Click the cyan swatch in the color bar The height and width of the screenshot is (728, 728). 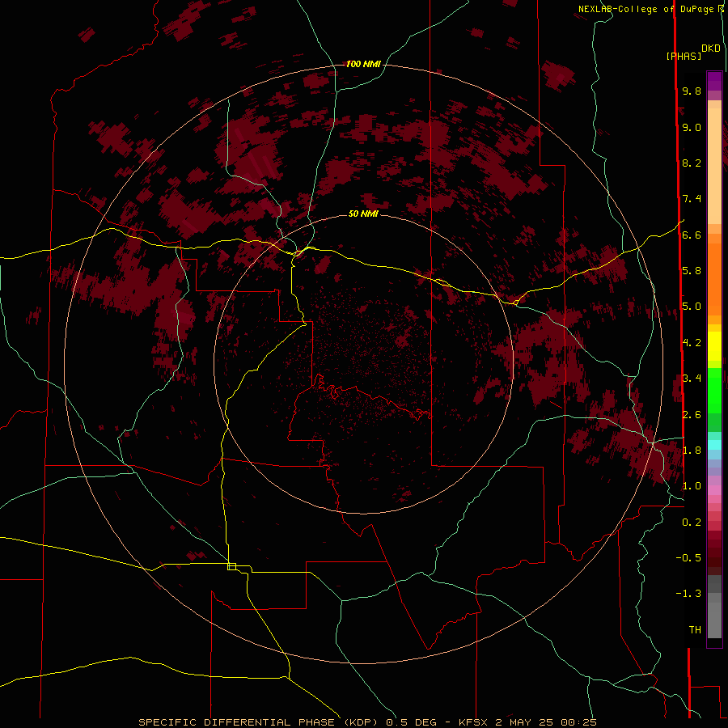point(714,444)
